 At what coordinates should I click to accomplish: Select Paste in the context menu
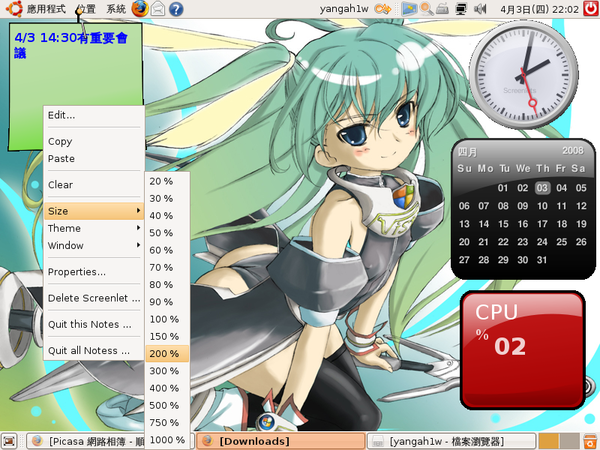(x=94, y=158)
